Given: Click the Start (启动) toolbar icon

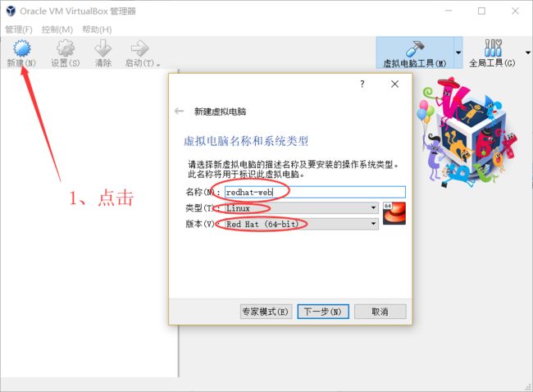Looking at the screenshot, I should click(x=139, y=48).
